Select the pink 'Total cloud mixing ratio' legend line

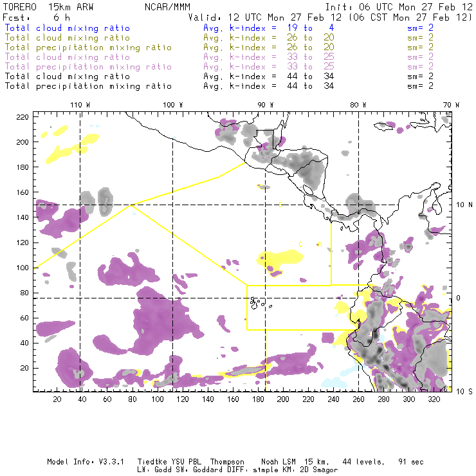pyautogui.click(x=68, y=57)
